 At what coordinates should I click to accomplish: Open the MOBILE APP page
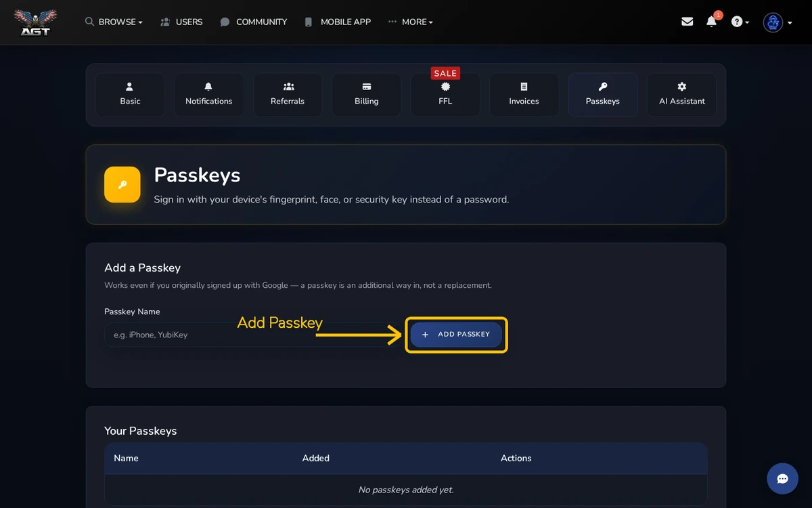(338, 22)
